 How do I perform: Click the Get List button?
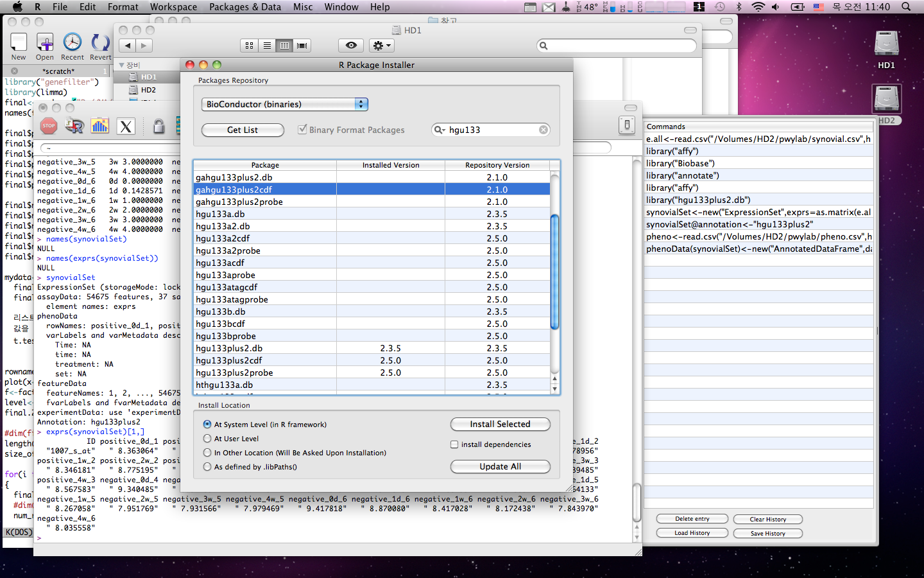[243, 130]
